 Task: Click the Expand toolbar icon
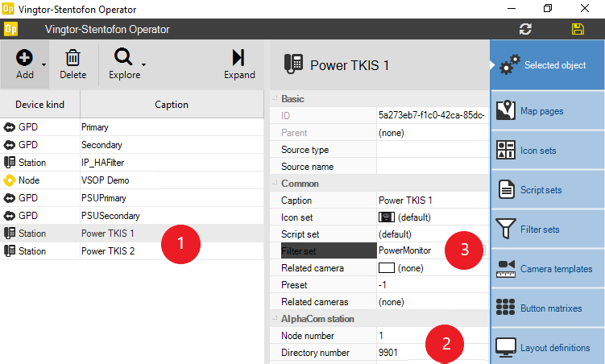tap(238, 57)
